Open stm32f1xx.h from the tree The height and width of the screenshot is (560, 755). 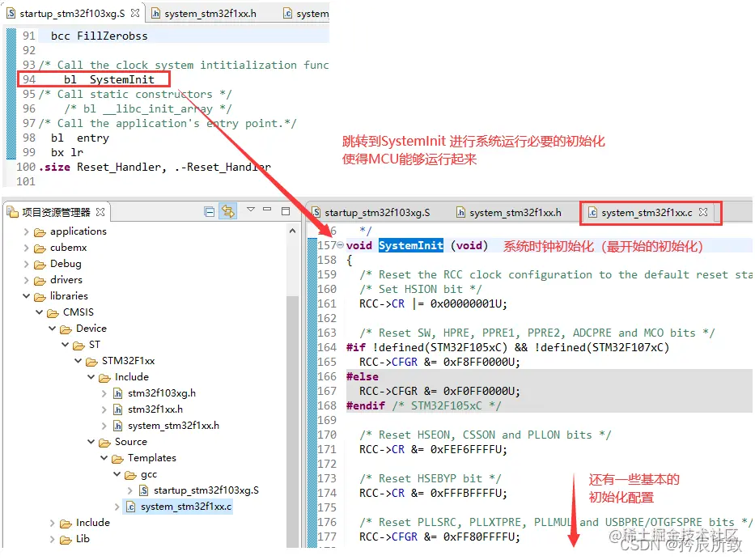pos(155,409)
